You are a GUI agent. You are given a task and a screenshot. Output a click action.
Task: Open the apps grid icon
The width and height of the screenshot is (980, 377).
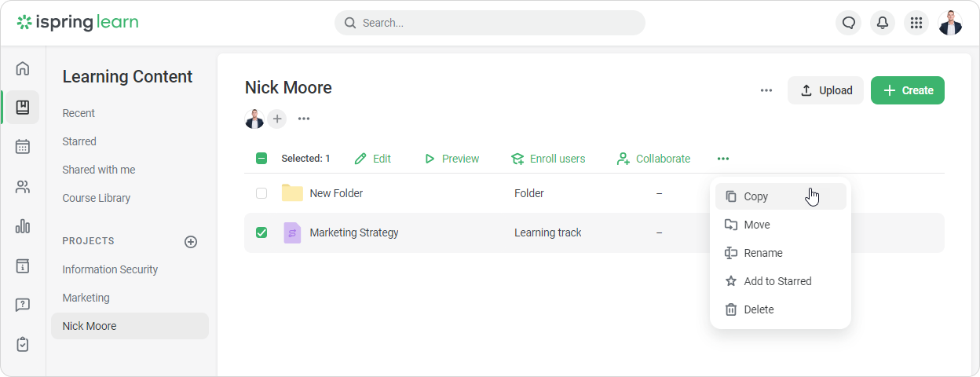pyautogui.click(x=916, y=23)
